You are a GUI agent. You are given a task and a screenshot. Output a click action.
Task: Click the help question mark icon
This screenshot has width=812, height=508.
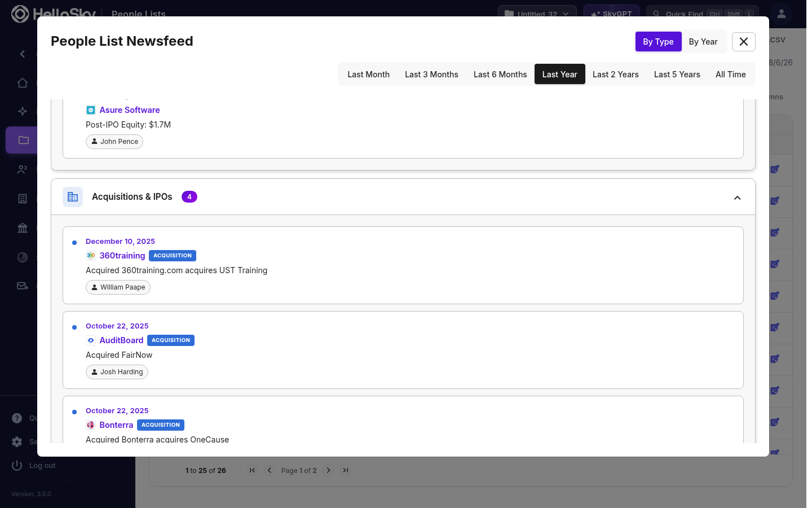17,418
